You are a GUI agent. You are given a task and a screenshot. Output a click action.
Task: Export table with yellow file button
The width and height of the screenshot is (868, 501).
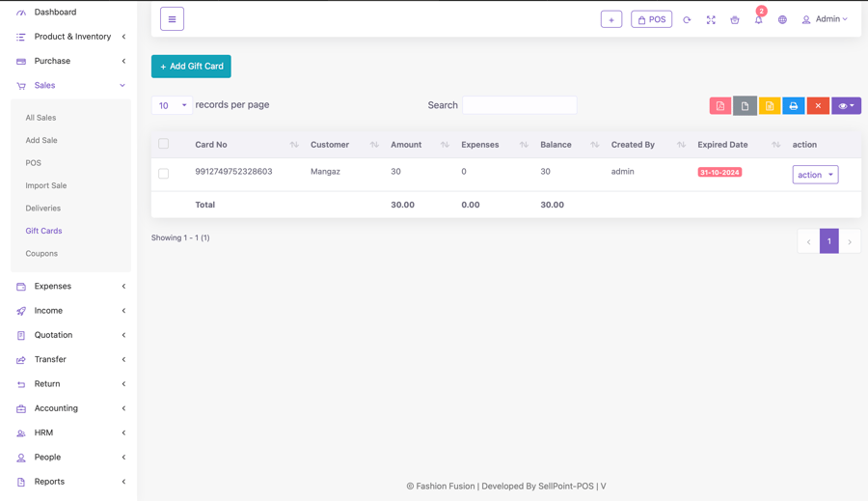click(x=769, y=106)
